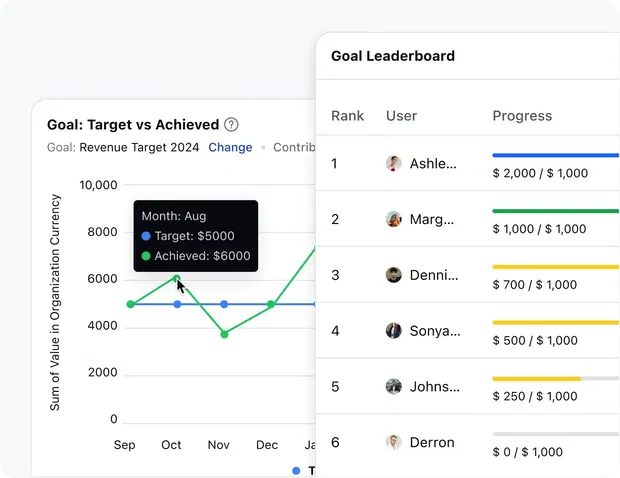Click Johnson's avatar in rank 5
This screenshot has height=478, width=620.
[394, 386]
